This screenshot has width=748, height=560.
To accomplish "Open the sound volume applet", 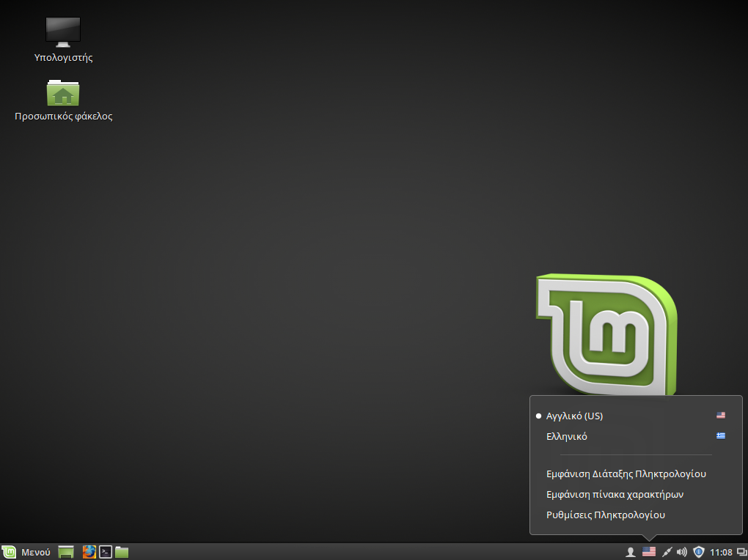I will point(682,552).
